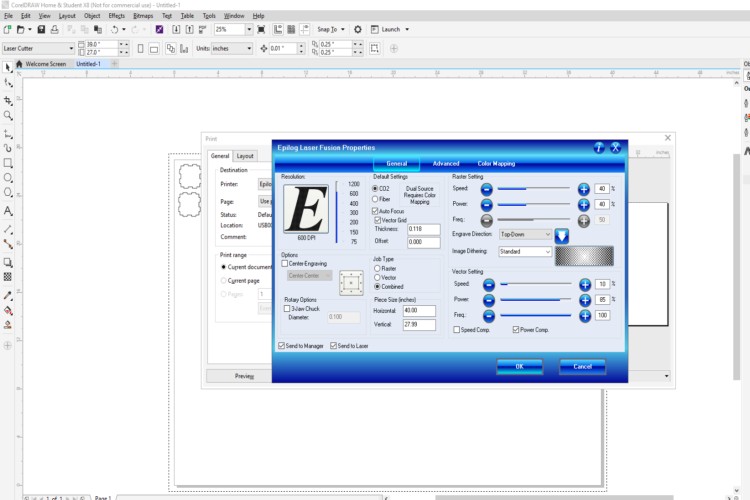Open the zoom level 25% dropdown
The width and height of the screenshot is (750, 500).
(249, 30)
